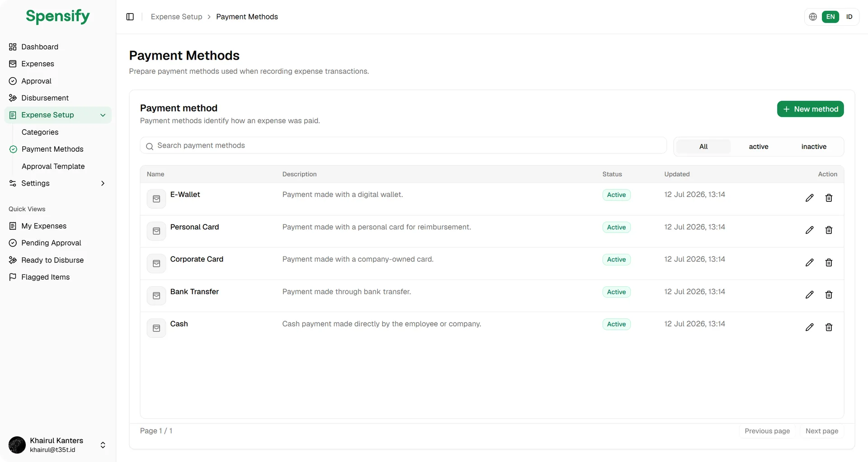The width and height of the screenshot is (868, 462).
Task: Click the E-Wallet row card icon
Action: (x=156, y=199)
